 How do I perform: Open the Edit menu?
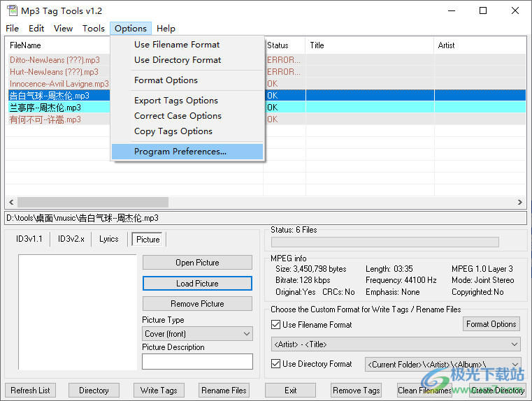coord(36,29)
